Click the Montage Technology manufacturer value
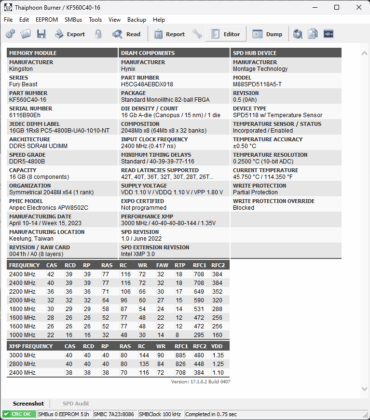The width and height of the screenshot is (370, 420). 260,69
